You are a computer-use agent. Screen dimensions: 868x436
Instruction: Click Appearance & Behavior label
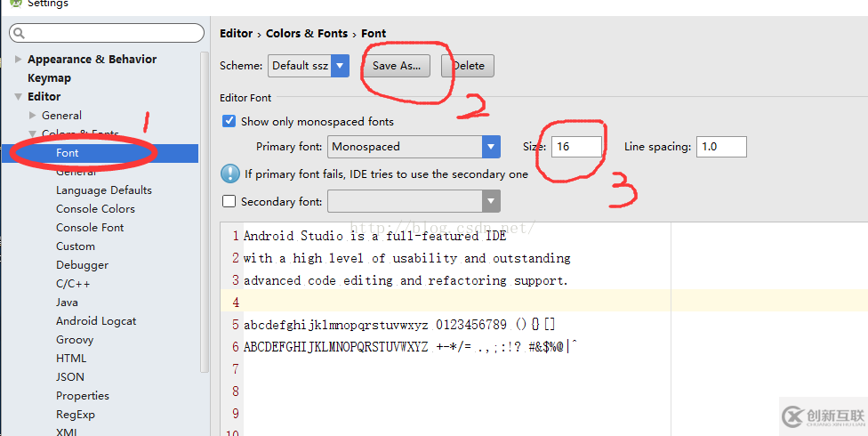92,59
